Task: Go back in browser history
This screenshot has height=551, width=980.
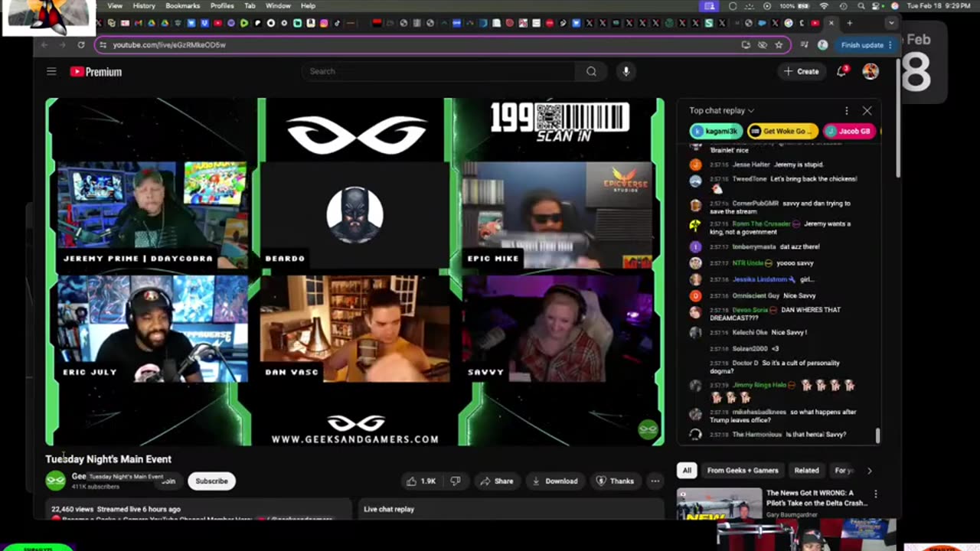Action: coord(44,45)
